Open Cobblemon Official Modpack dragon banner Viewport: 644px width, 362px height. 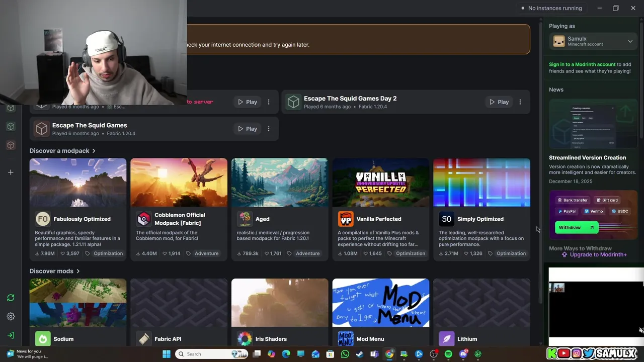179,183
